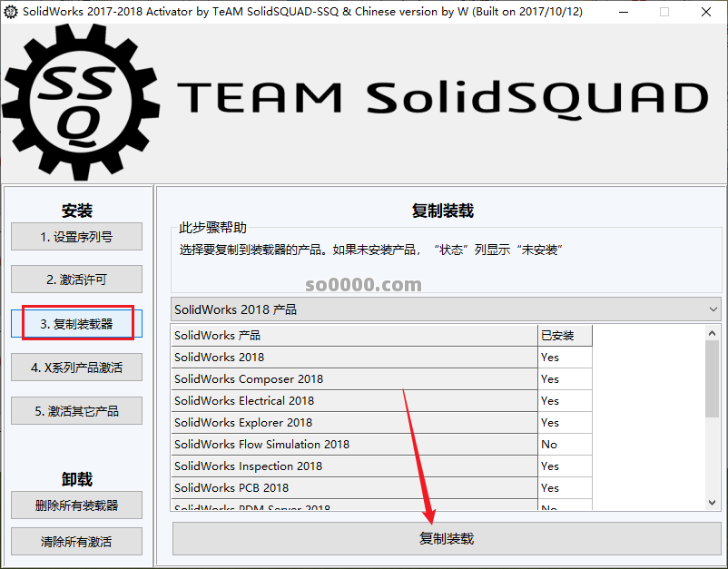Select the SolidWorks PCB 2018 row
728x569 pixels.
pyautogui.click(x=381, y=488)
